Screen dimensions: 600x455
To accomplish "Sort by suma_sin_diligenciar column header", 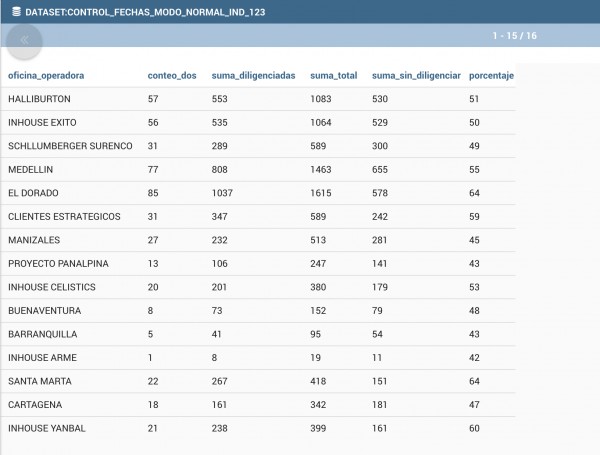I will tap(416, 75).
